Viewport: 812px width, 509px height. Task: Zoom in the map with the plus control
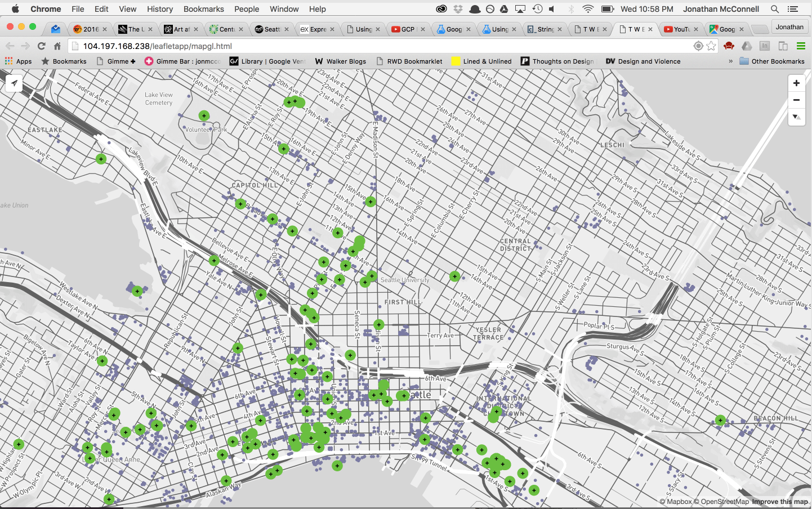pos(796,83)
